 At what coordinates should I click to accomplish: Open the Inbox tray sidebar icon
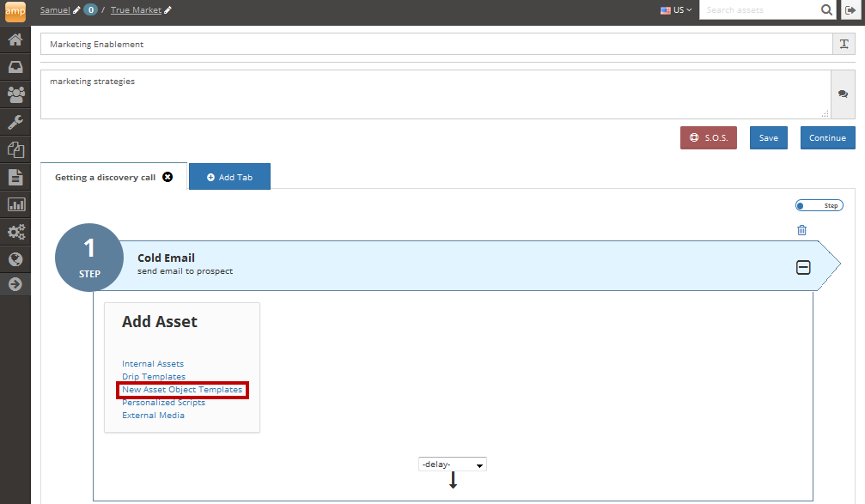(15, 67)
